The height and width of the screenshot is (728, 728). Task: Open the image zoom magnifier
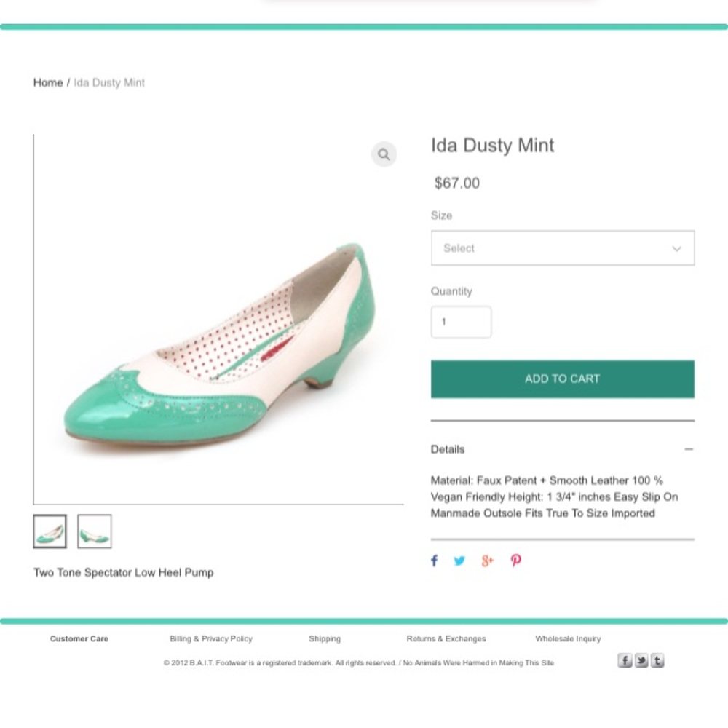pos(384,154)
